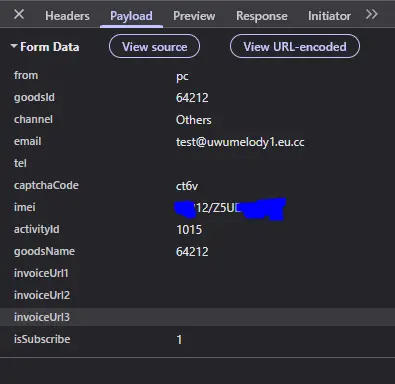Show more tabs with double chevron
The image size is (395, 384).
coord(371,14)
